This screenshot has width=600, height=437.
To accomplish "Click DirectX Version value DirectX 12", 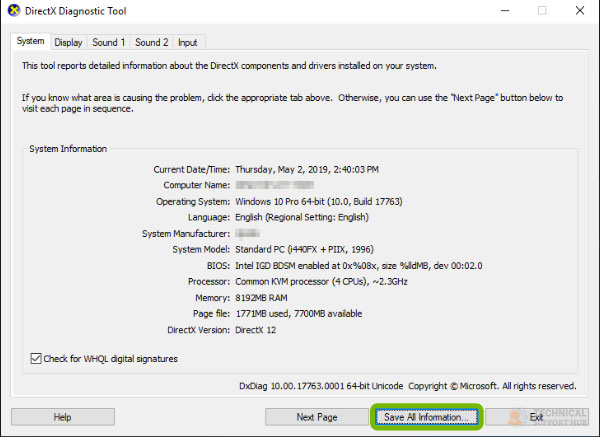I will [x=256, y=330].
